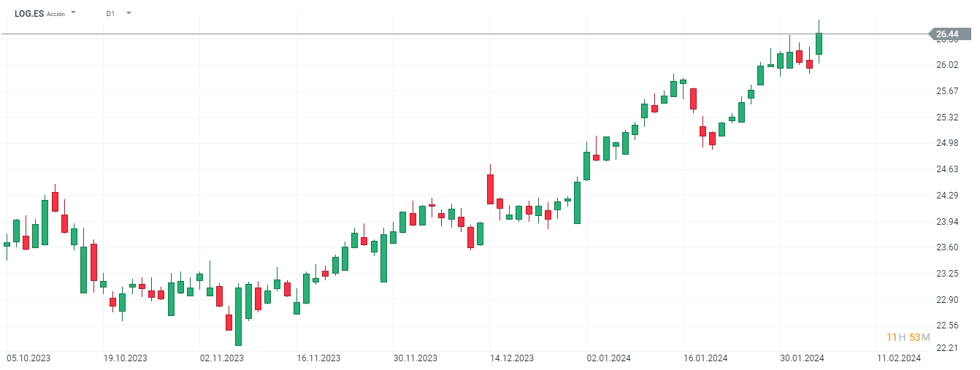
Task: Select the 16.01.2024 date marker
Action: [x=705, y=358]
